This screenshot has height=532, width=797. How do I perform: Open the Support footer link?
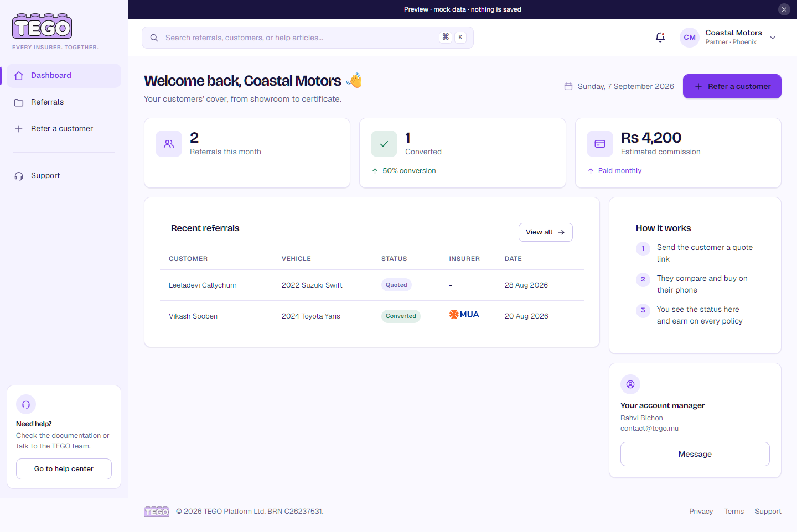[768, 512]
